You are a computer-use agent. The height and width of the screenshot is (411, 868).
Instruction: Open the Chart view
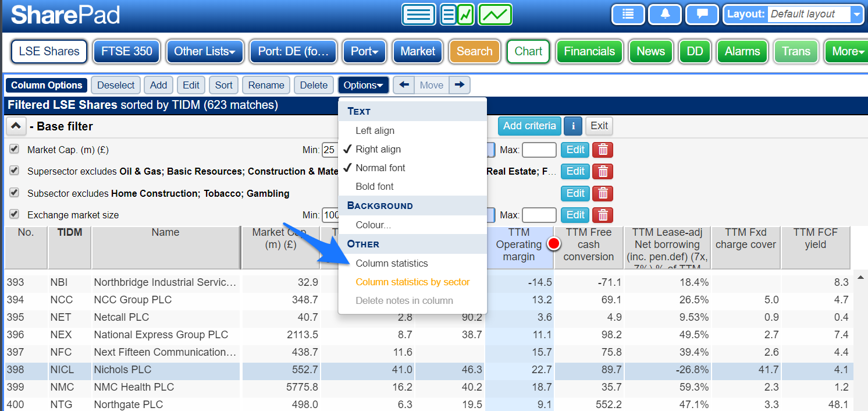(x=528, y=51)
